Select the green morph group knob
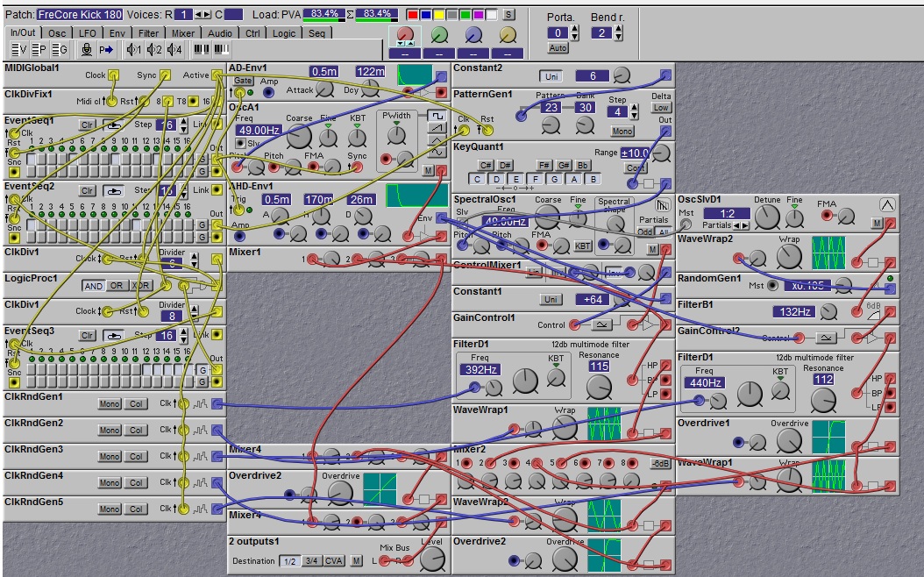The image size is (924, 577). click(x=439, y=35)
